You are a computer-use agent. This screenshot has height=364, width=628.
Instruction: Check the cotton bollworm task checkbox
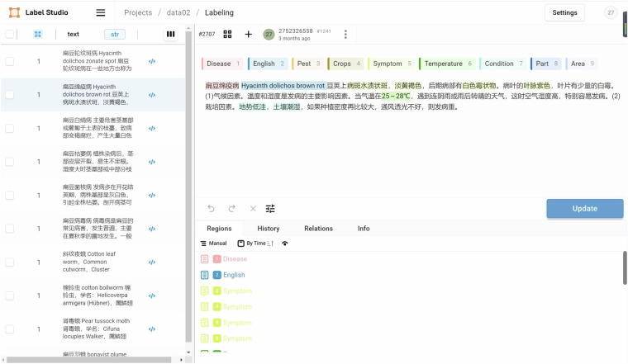10,296
